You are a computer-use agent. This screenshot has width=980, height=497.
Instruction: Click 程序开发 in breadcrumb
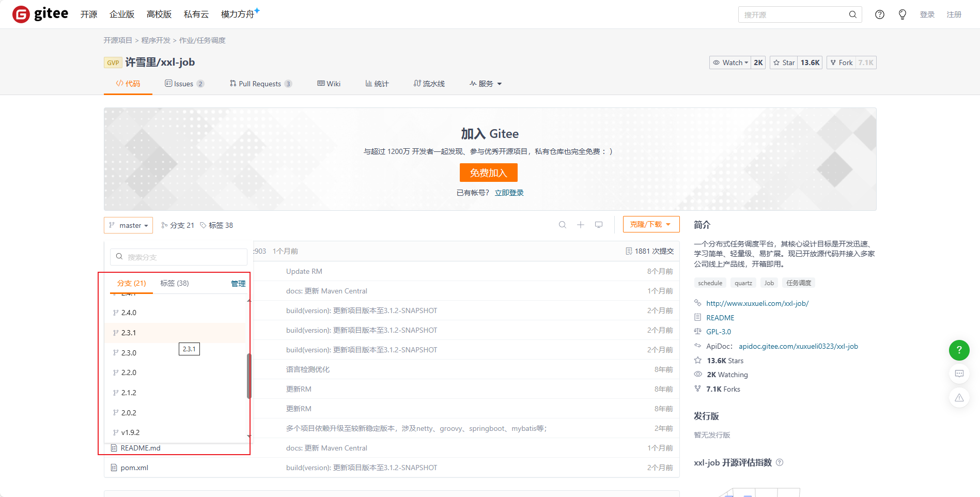pos(156,40)
